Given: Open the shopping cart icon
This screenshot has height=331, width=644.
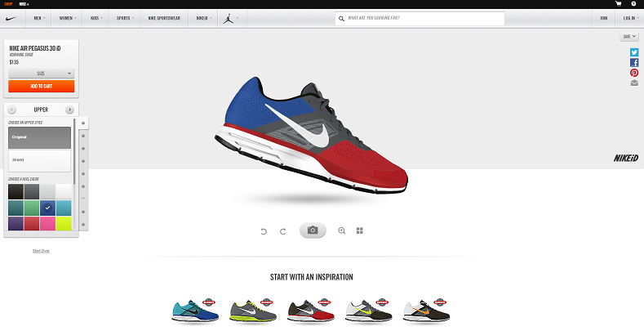Looking at the screenshot, I should pos(618,4).
